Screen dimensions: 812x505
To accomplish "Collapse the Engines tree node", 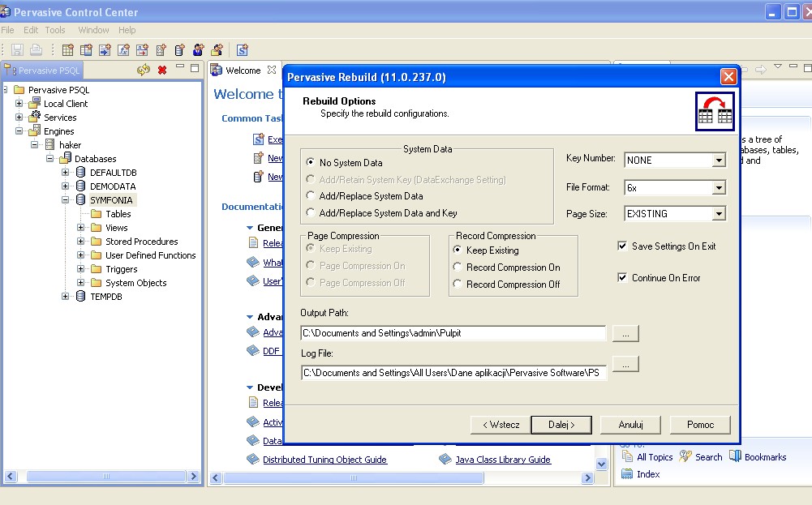I will point(19,131).
